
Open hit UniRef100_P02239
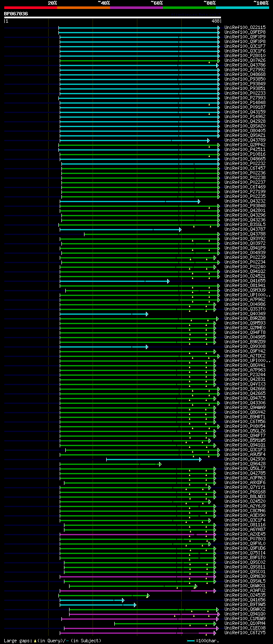point(245,257)
